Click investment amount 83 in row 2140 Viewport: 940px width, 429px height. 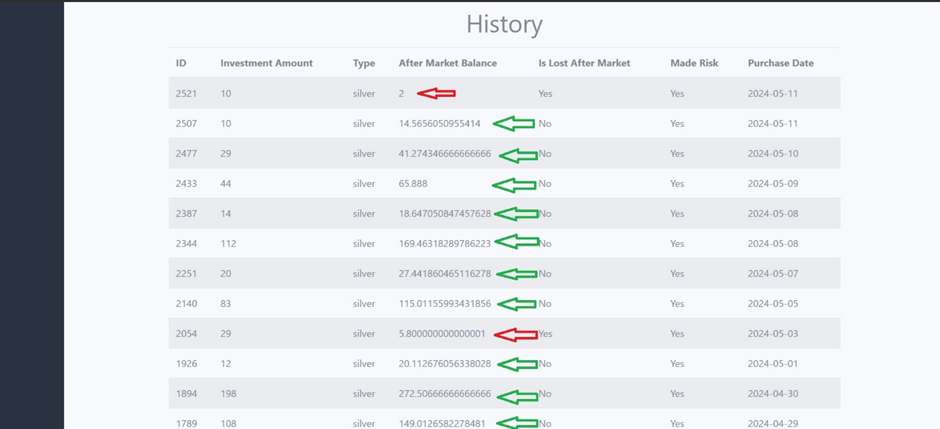(x=227, y=304)
